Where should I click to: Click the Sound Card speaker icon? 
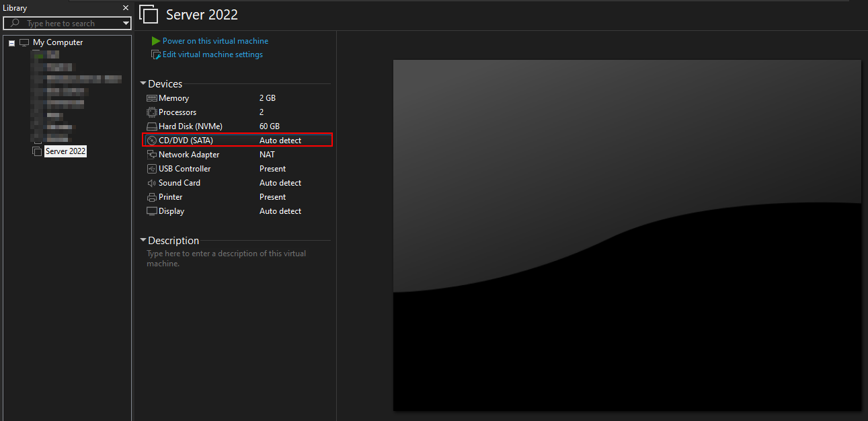(x=152, y=183)
